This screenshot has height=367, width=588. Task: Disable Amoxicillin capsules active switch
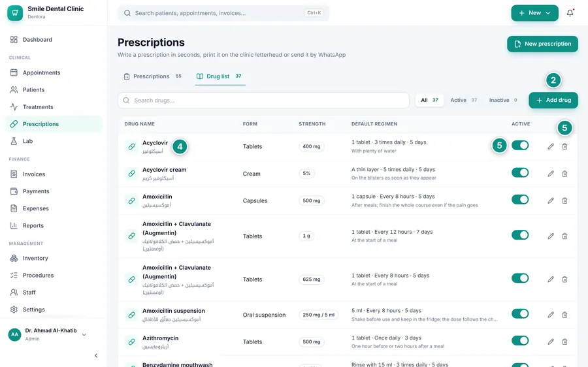(x=520, y=199)
